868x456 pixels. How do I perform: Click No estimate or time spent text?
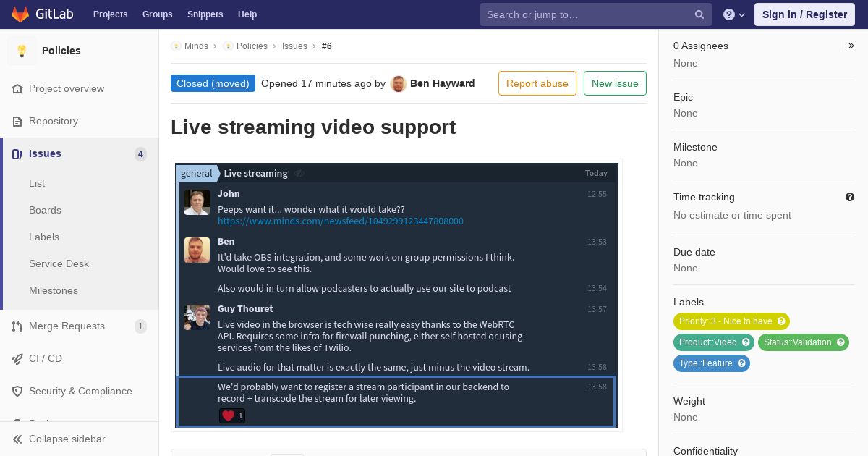pyautogui.click(x=732, y=215)
